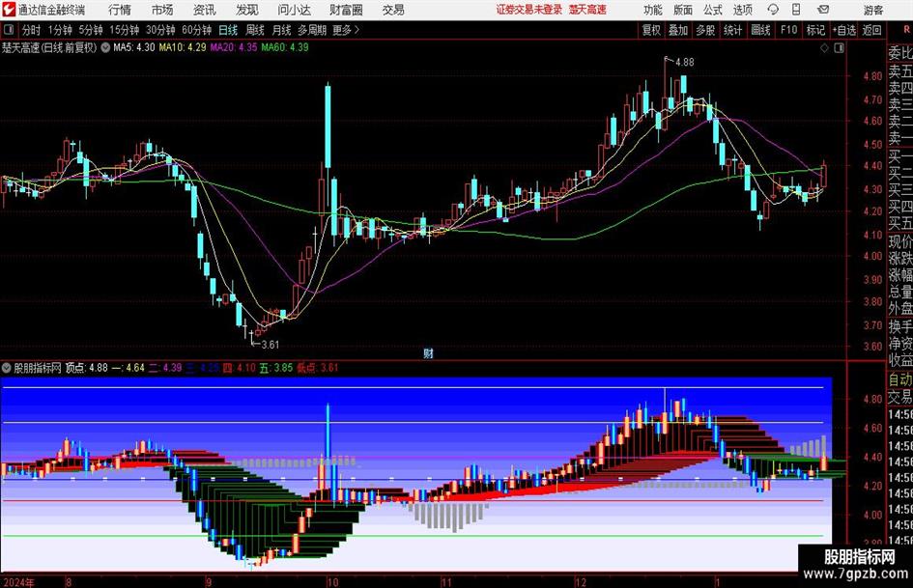Expand the main chart indicator round arrow
This screenshot has height=588, width=913.
105,47
